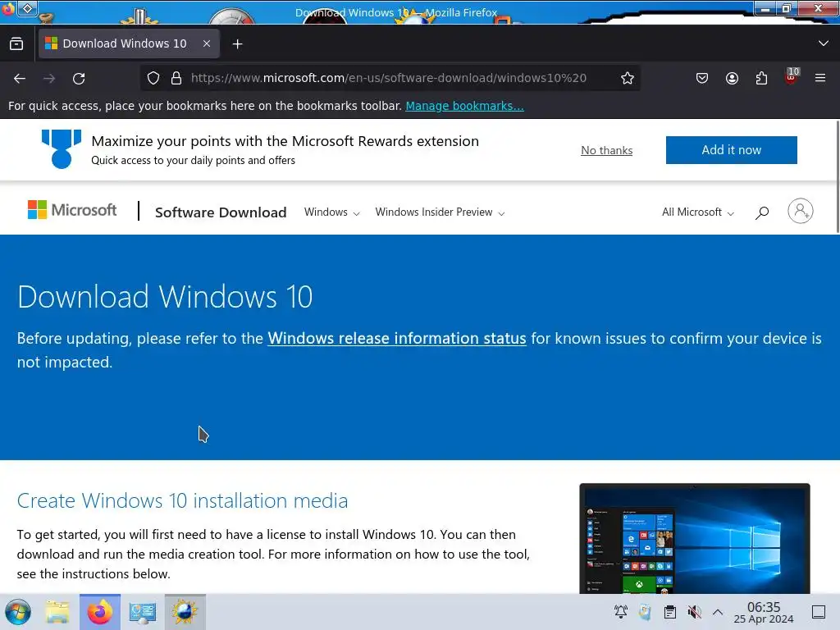Open the Start menu
The image size is (840, 630).
pyautogui.click(x=18, y=612)
